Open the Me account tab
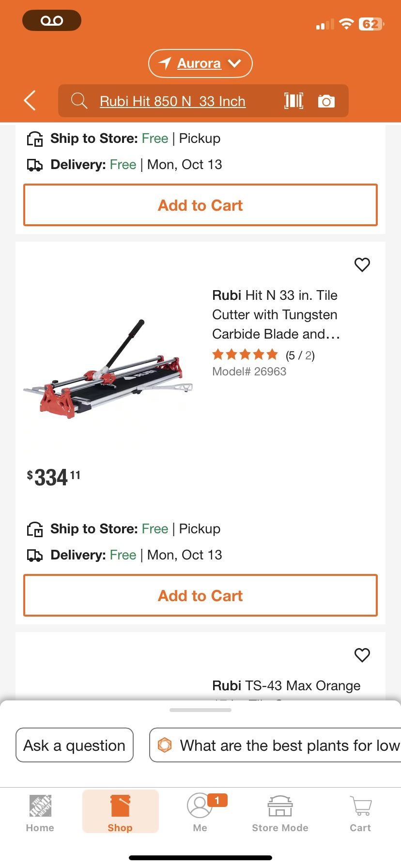Screen dimensions: 401x868 [200, 813]
